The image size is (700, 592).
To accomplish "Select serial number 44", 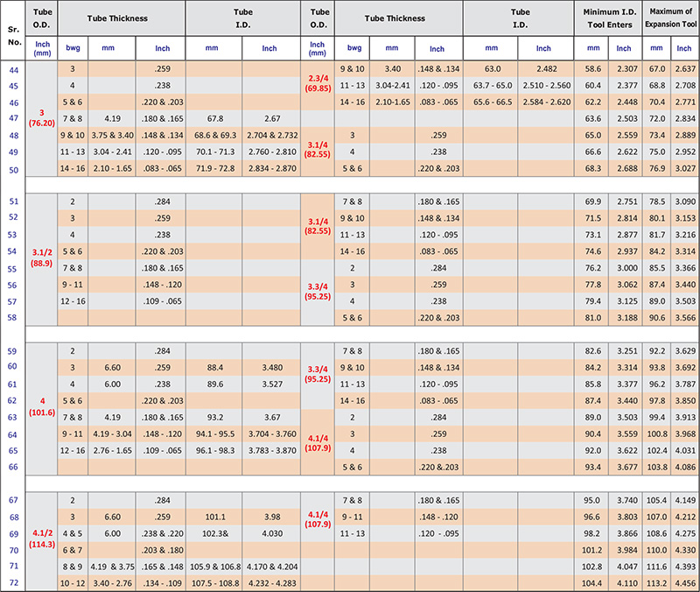I will 14,70.
